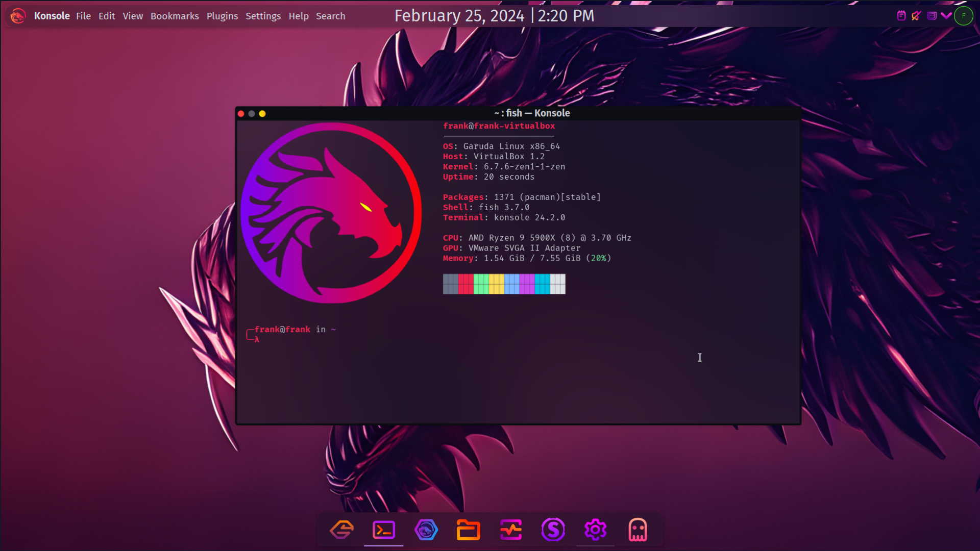Click the 'Terminal: konsole 24.2.0' line
The image size is (980, 551).
(504, 218)
